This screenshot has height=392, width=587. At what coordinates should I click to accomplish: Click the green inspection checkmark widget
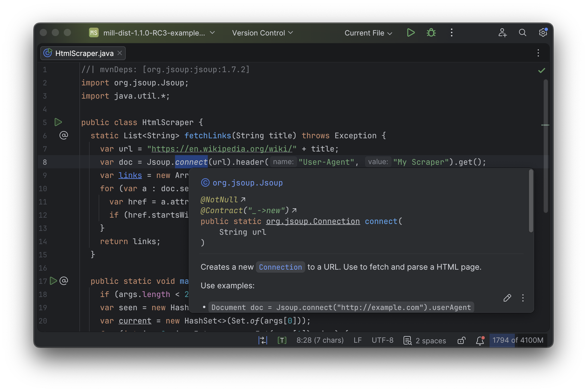(x=542, y=70)
